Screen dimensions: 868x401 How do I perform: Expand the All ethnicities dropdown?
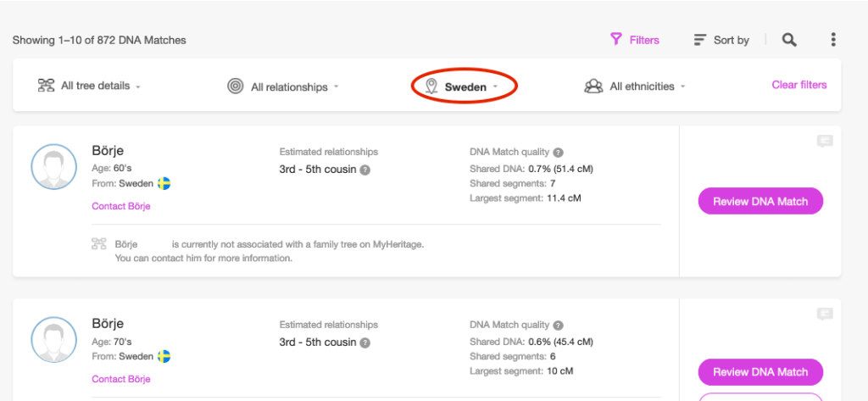click(x=635, y=86)
